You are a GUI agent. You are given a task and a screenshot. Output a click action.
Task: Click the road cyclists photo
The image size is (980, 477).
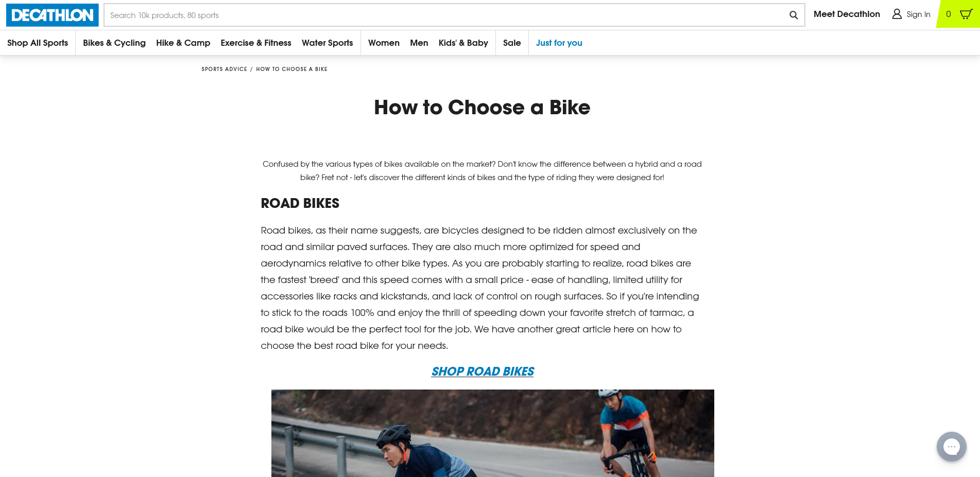(492, 433)
